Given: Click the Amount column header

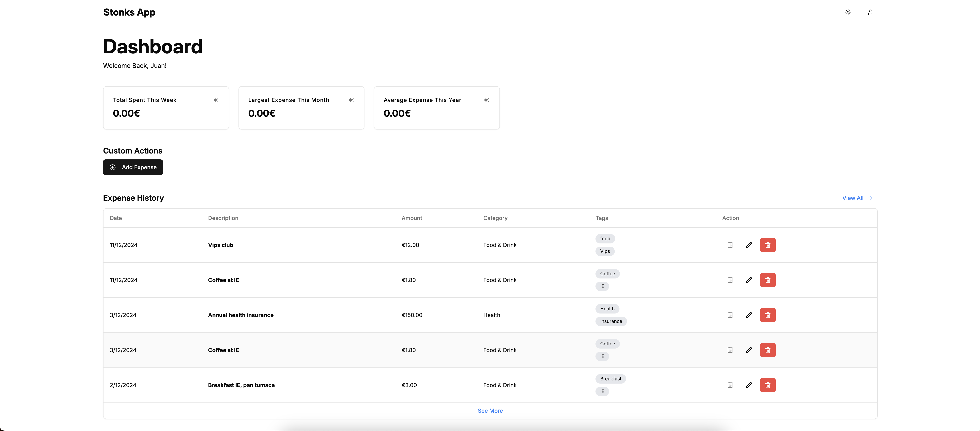Looking at the screenshot, I should pyautogui.click(x=412, y=218).
